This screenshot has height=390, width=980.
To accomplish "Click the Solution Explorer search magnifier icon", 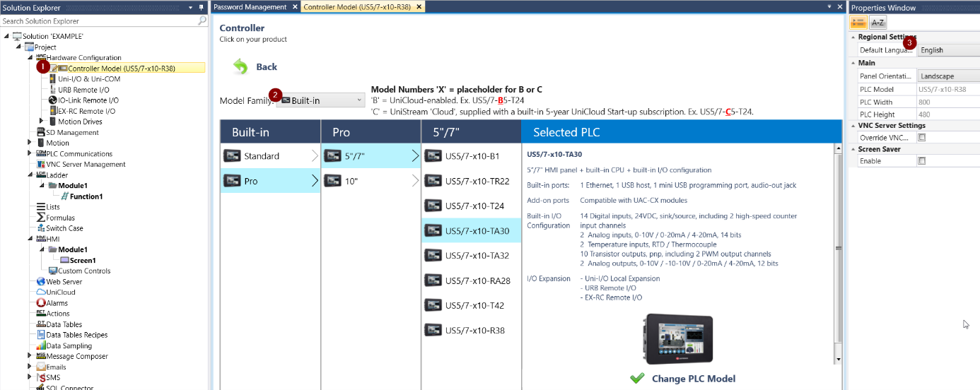I will (202, 21).
